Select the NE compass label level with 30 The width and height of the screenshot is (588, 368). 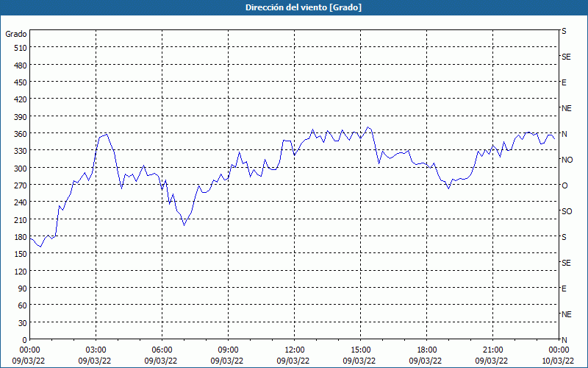(x=567, y=314)
